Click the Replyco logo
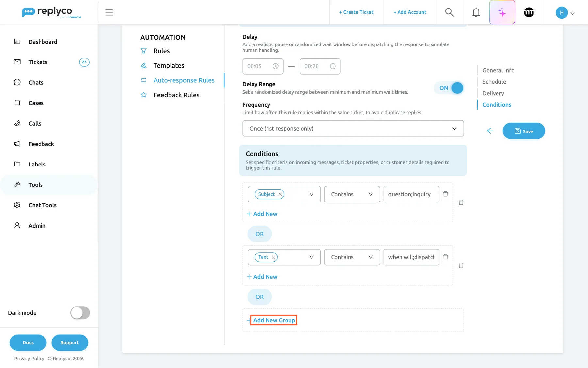This screenshot has width=588, height=368. pyautogui.click(x=51, y=12)
